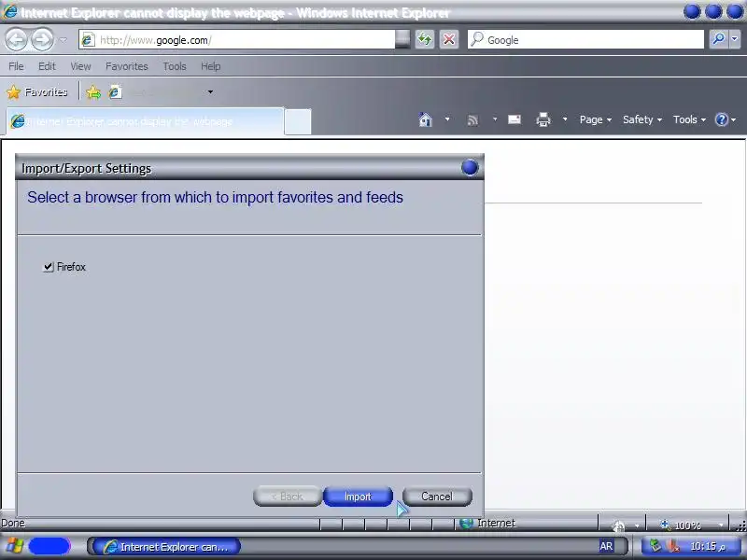Go forward with the Forward arrow
This screenshot has height=560, width=747.
[42, 39]
